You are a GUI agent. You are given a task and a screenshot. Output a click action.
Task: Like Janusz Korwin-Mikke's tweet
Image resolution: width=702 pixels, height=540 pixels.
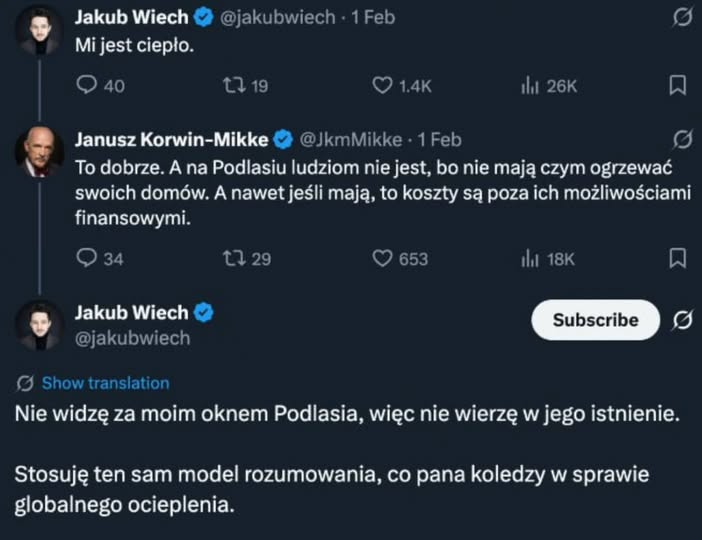[x=382, y=259]
